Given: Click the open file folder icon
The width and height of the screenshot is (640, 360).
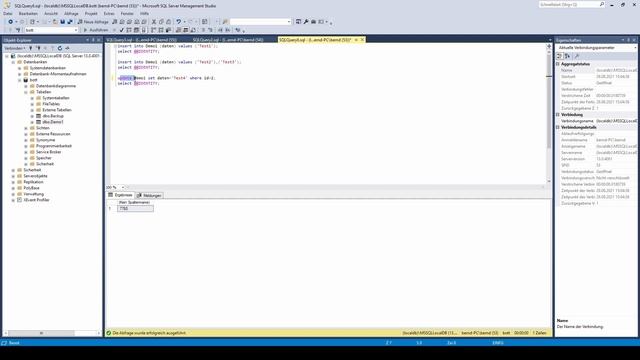Looking at the screenshot, I should (x=55, y=22).
